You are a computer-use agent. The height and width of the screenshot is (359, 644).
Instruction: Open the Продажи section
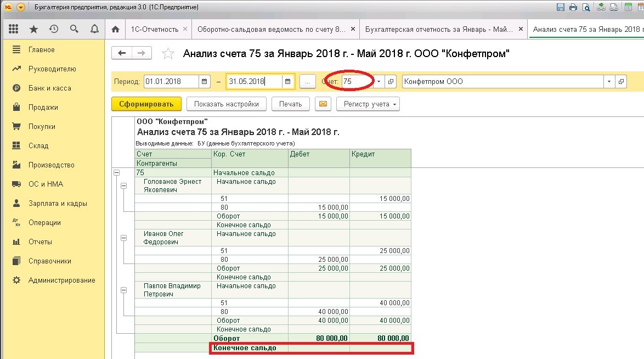click(54, 108)
